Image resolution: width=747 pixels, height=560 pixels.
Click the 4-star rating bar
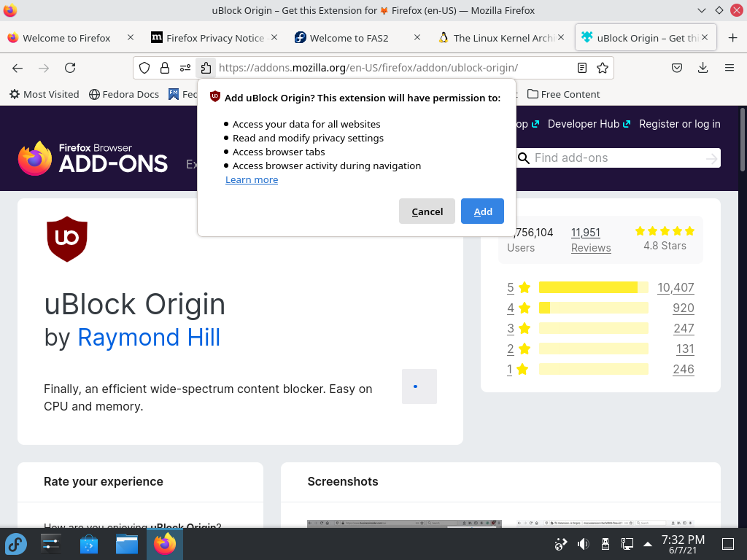[594, 308]
